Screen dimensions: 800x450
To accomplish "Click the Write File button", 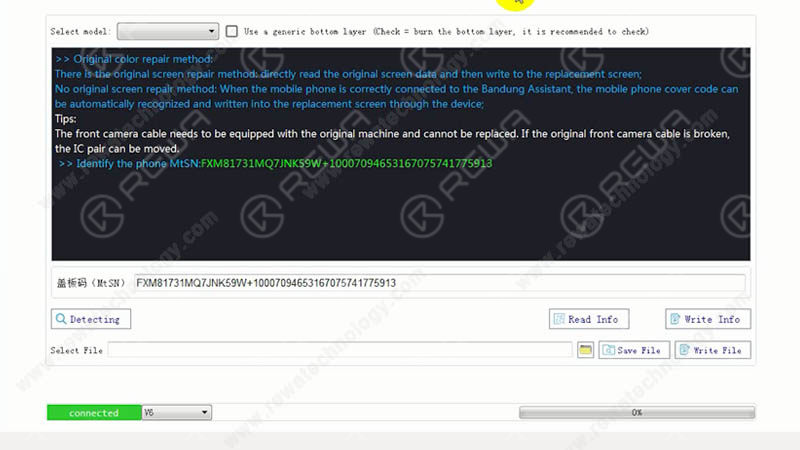I will pyautogui.click(x=712, y=350).
